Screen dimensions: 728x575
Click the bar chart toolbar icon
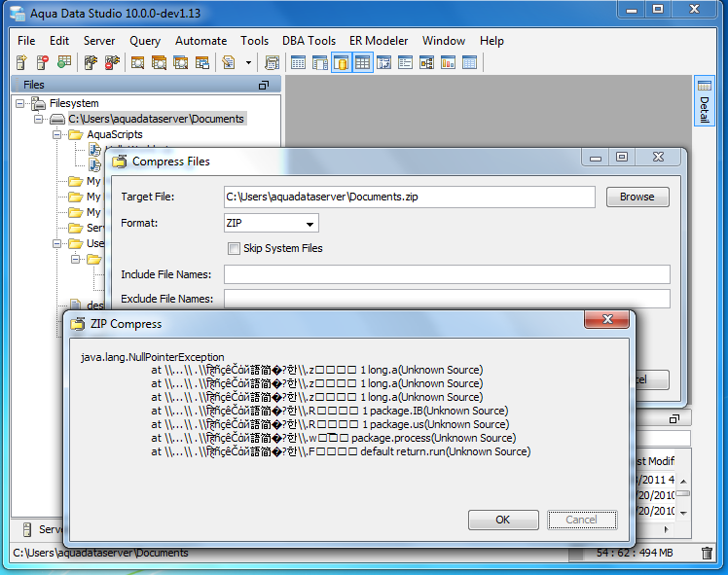click(448, 62)
